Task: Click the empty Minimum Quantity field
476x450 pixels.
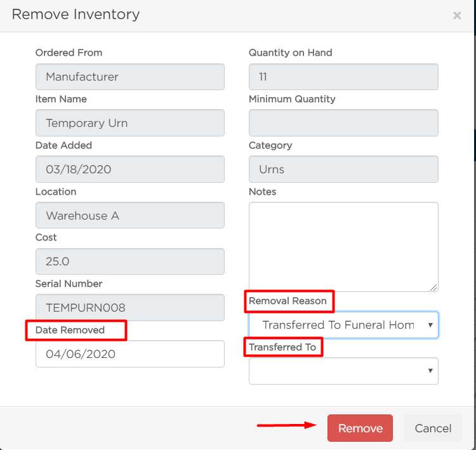Action: (343, 122)
